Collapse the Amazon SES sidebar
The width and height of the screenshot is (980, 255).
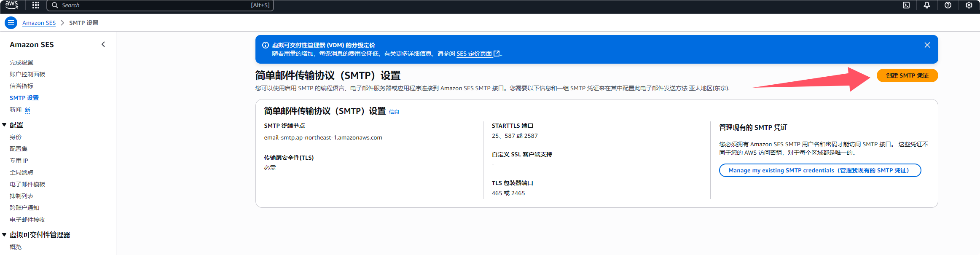point(103,44)
